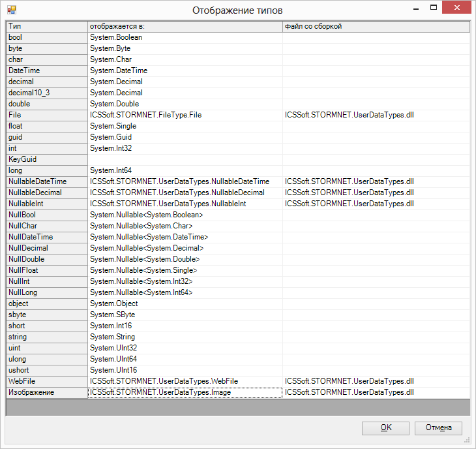The image size is (476, 449).
Task: Click the 'System.Single' mapping cell
Action: pyautogui.click(x=185, y=126)
